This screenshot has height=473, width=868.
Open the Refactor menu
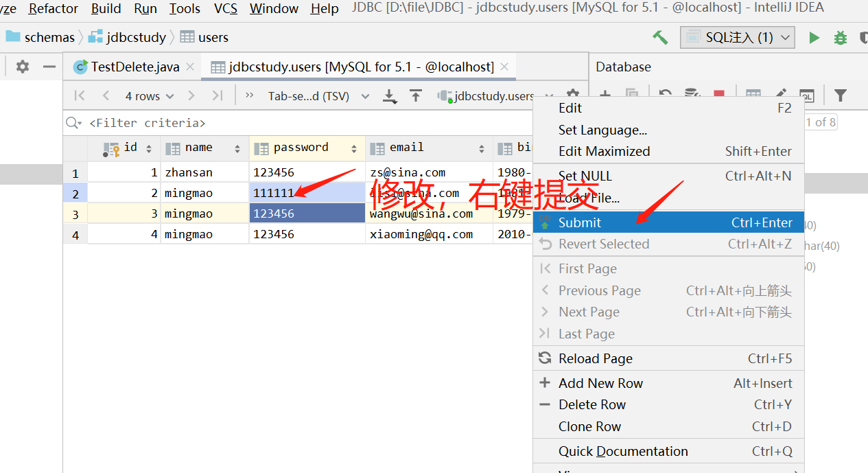[54, 8]
